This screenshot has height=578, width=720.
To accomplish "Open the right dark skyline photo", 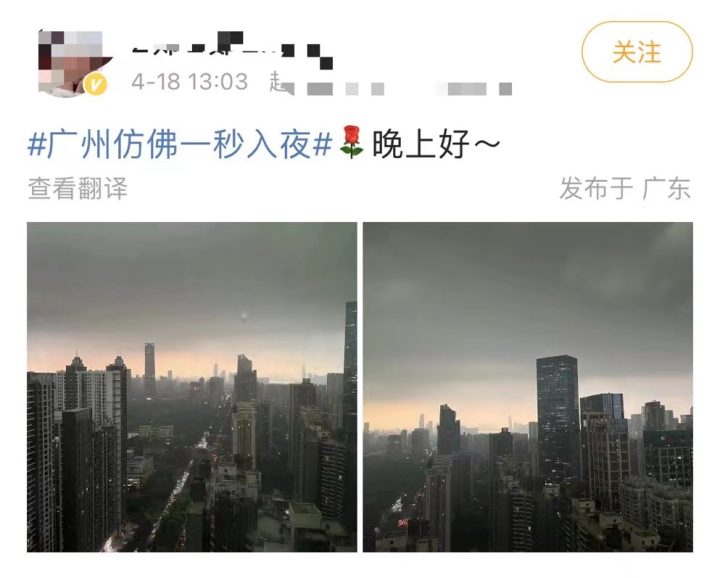I will tap(528, 387).
